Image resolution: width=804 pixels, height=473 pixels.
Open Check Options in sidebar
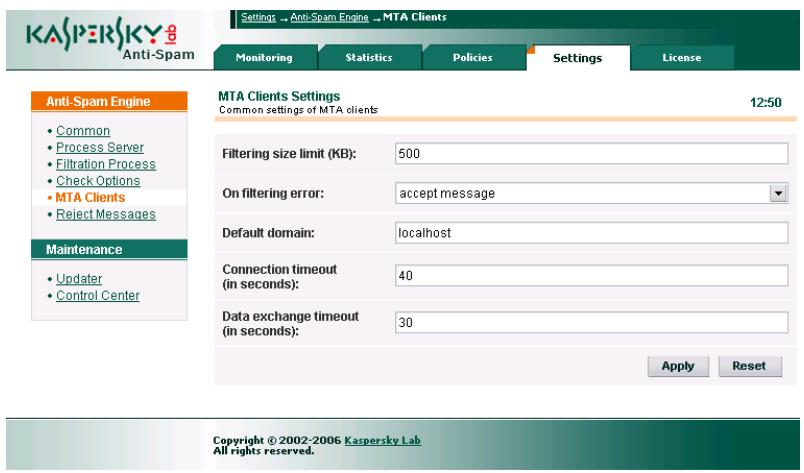98,181
